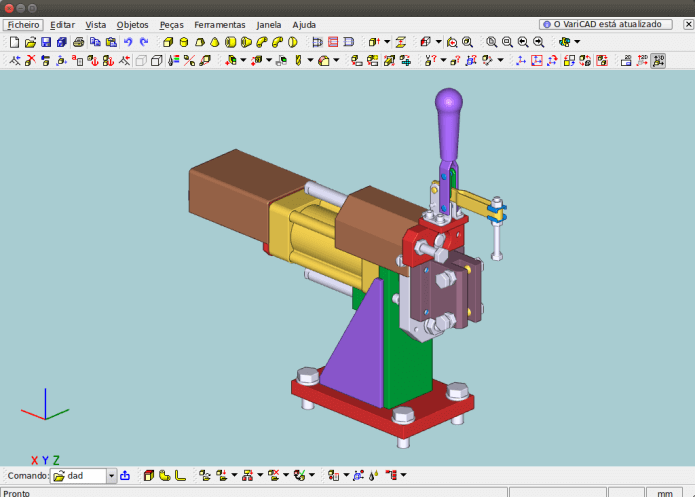Click the red square axes view icon

tap(537, 60)
